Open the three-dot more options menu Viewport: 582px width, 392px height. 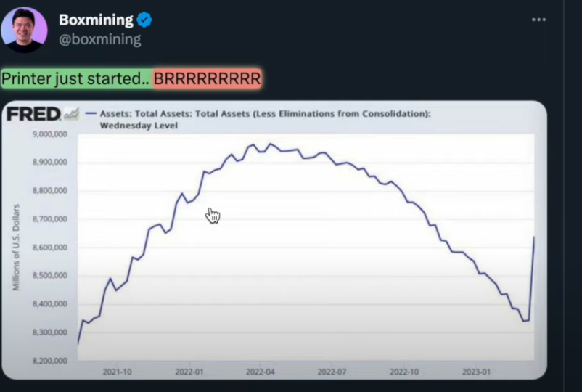pos(538,20)
